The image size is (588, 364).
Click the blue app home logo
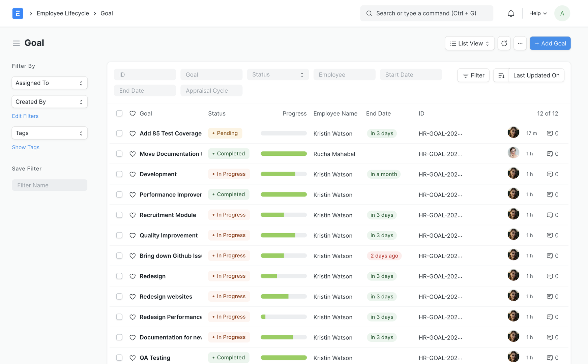point(18,13)
